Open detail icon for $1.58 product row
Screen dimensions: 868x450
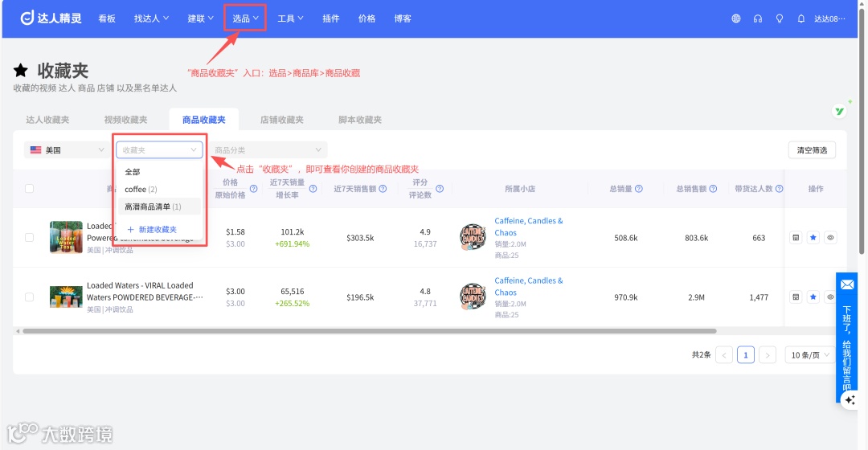pyautogui.click(x=796, y=237)
